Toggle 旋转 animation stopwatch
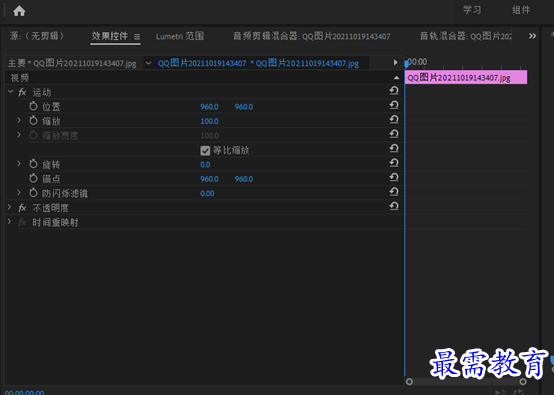 click(33, 164)
